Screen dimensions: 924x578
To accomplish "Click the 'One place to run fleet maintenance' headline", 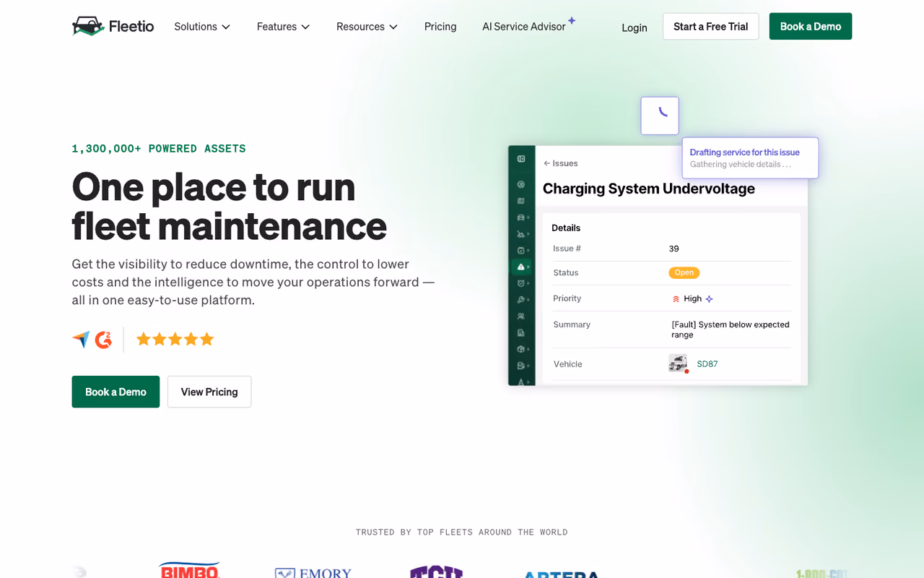I will click(230, 206).
